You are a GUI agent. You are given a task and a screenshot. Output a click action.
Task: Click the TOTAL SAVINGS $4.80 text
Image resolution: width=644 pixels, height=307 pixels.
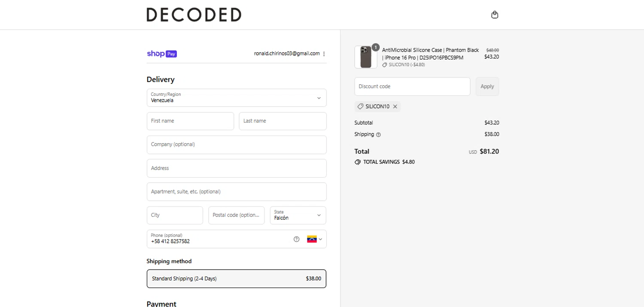tap(389, 162)
